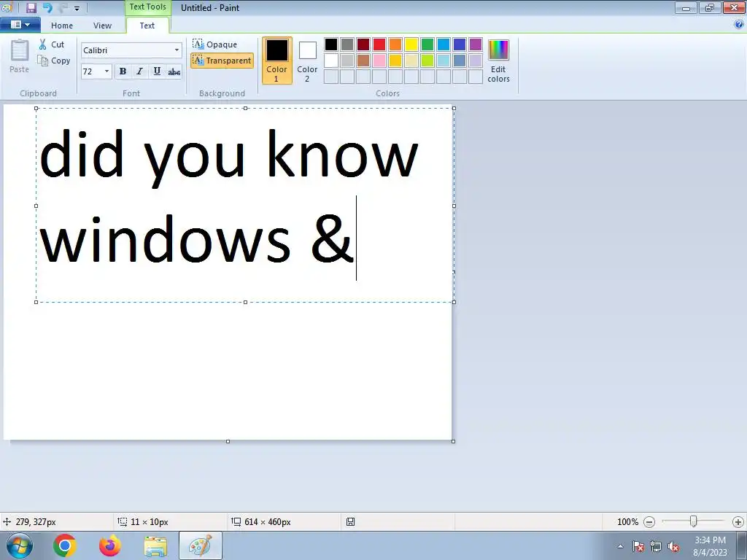Click the zoom slider thumb
The width and height of the screenshot is (747, 560).
coord(694,521)
